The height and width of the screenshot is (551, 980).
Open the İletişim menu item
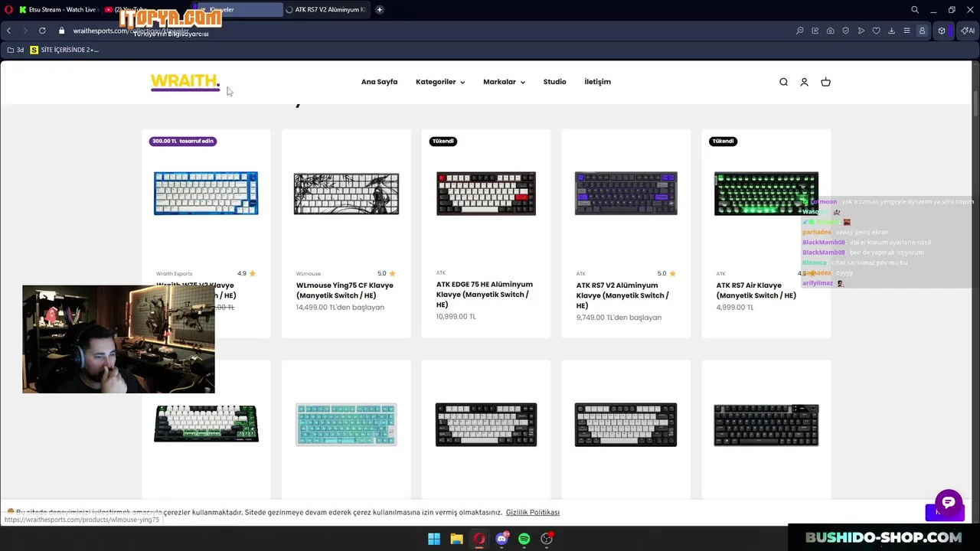597,82
